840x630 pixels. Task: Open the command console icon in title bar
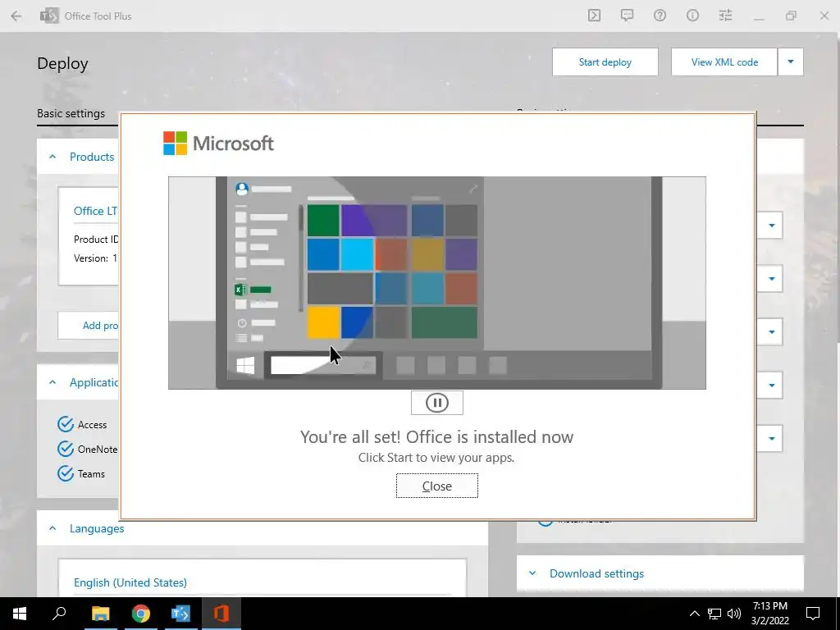594,16
